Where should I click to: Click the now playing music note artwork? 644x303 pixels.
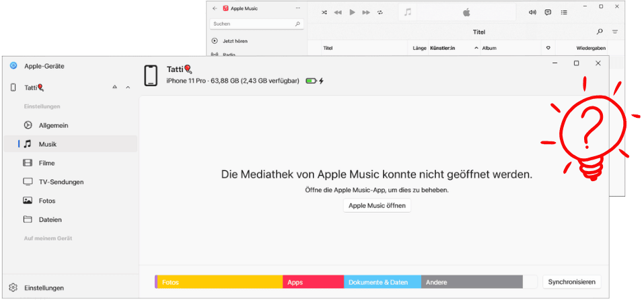[407, 12]
